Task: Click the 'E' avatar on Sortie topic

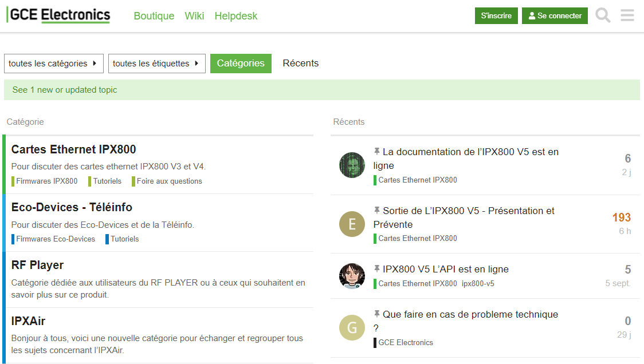Action: click(x=352, y=224)
